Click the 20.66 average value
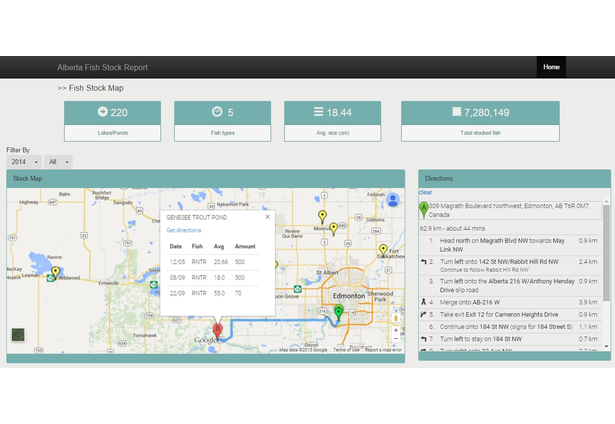Image resolution: width=615 pixels, height=424 pixels. tap(221, 262)
